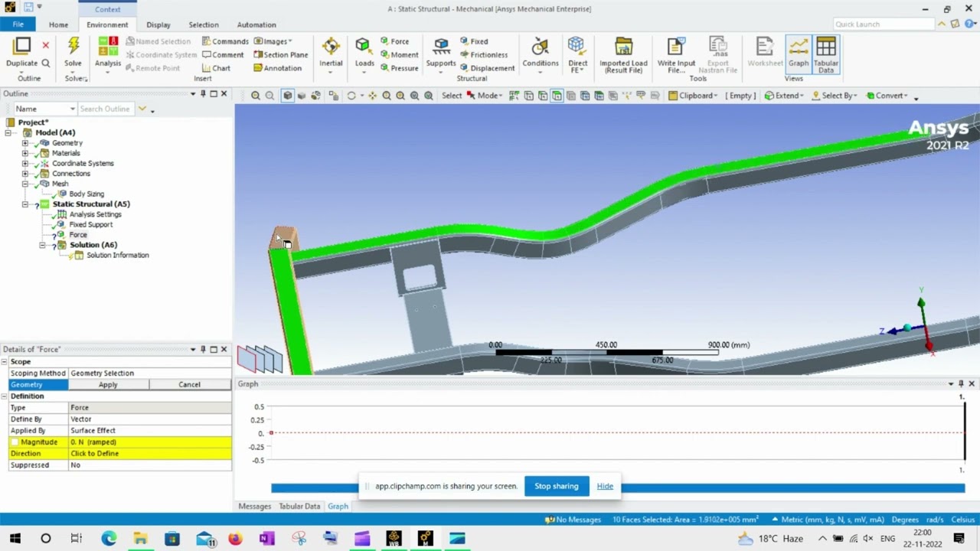Add a Section Plane
Image resolution: width=980 pixels, height=551 pixels.
pyautogui.click(x=280, y=54)
